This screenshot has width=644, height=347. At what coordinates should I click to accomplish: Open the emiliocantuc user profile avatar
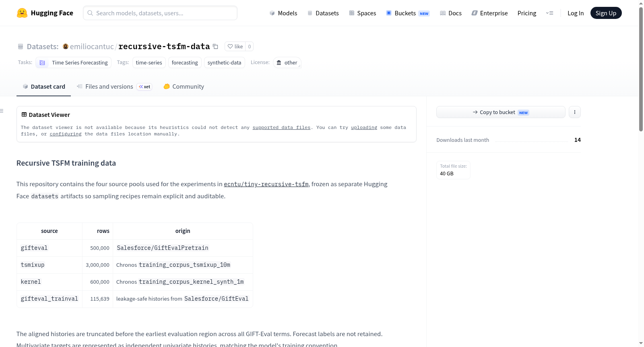(66, 46)
